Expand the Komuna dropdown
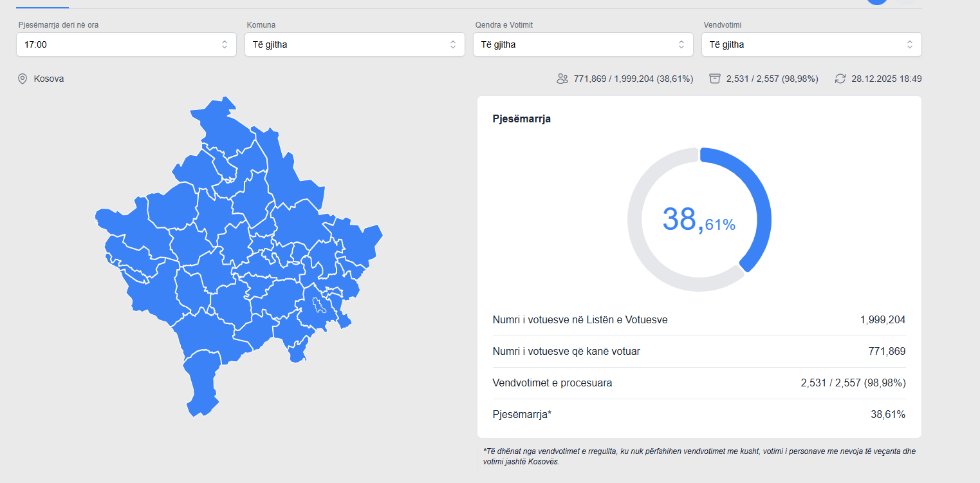 click(355, 44)
